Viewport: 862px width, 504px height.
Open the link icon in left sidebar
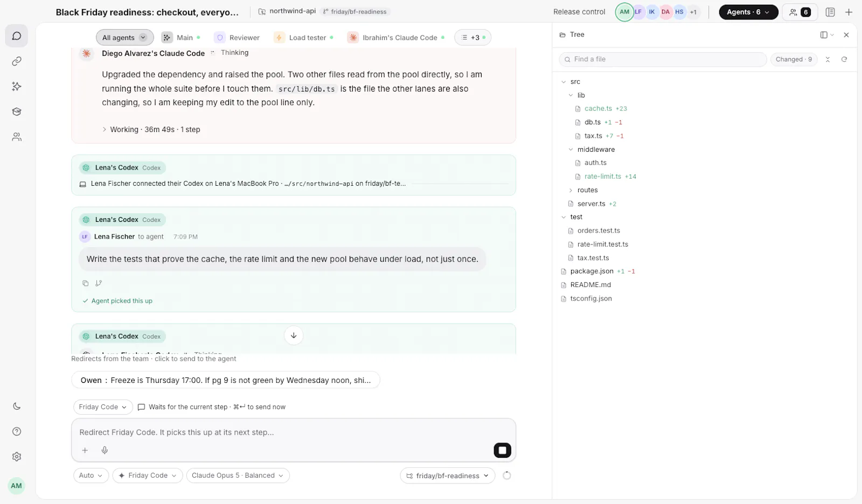pos(17,61)
